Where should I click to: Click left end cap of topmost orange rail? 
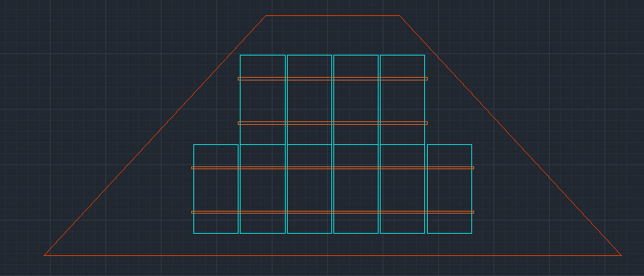(x=238, y=78)
